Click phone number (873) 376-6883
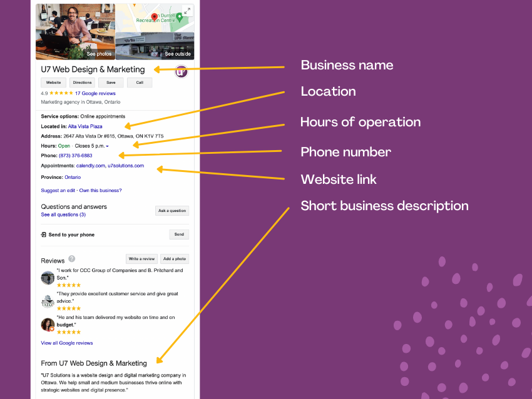This screenshot has width=532, height=399. 75,156
